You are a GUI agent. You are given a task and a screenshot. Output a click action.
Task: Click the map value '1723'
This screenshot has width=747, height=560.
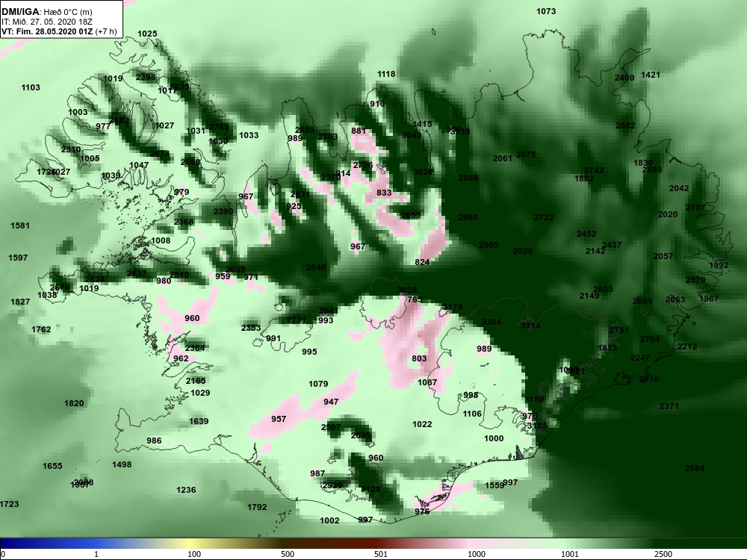tap(9, 504)
